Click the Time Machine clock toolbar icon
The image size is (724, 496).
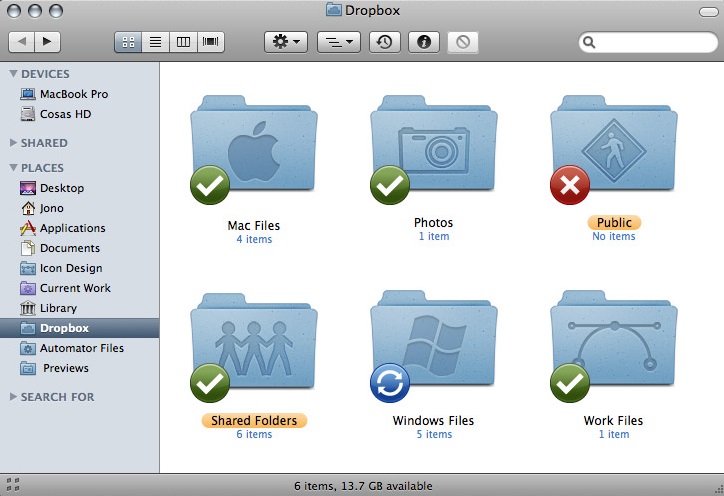point(385,42)
